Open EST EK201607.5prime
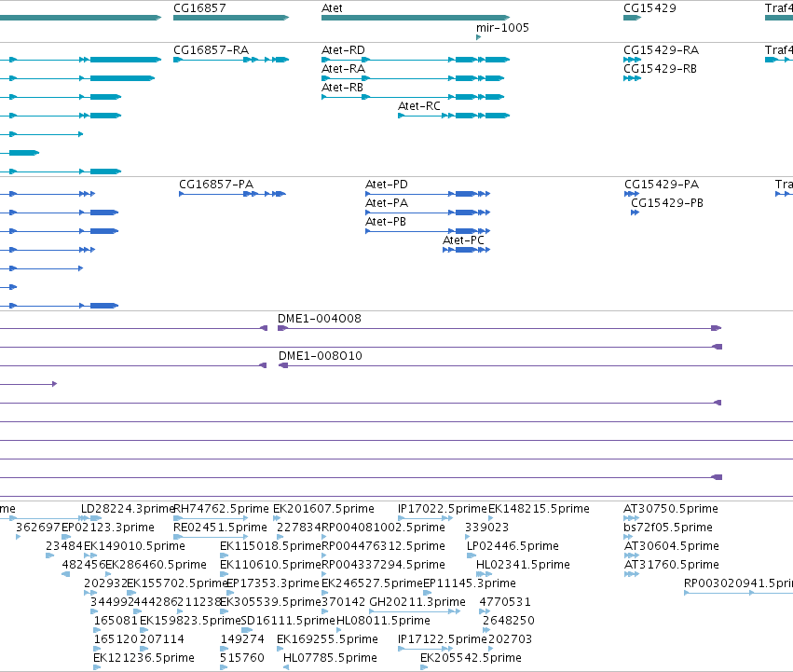Screen dimensions: 793x672 point(323,509)
